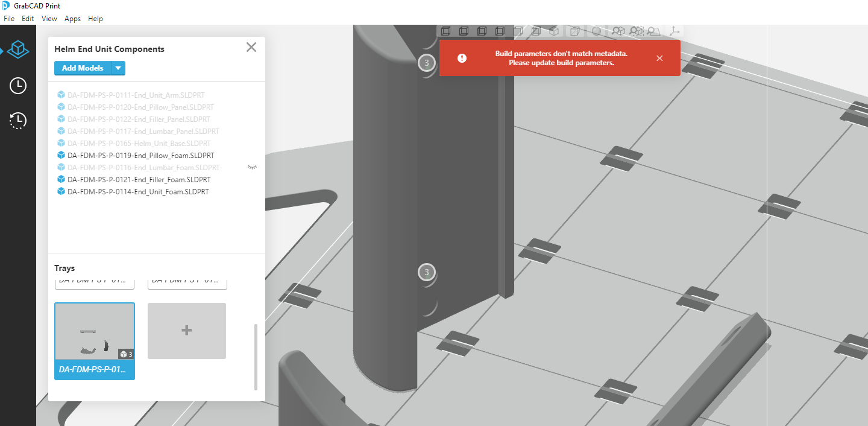Screen dimensions: 868x426
Task: Add a new tray with plus tile
Action: [x=187, y=331]
